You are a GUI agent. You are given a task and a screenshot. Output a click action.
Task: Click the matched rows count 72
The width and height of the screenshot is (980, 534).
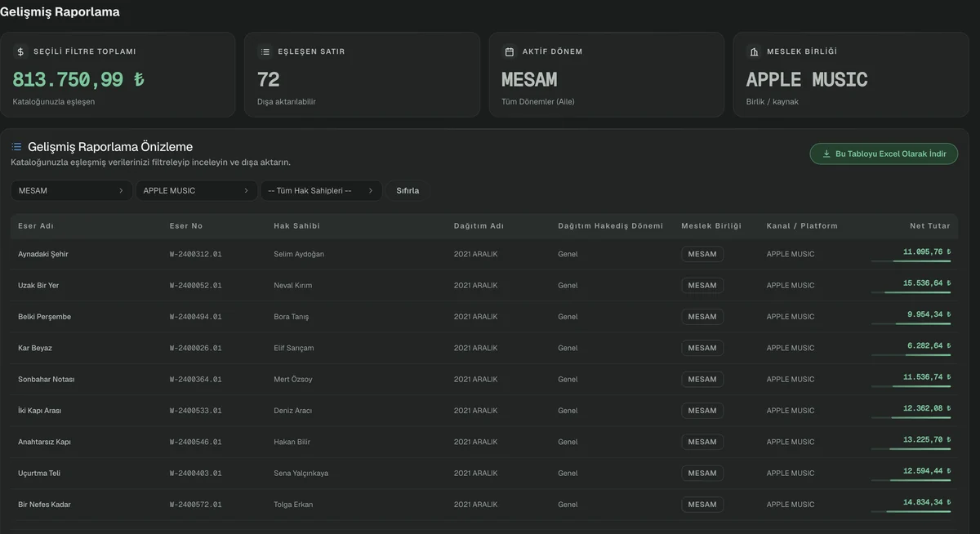(x=268, y=79)
